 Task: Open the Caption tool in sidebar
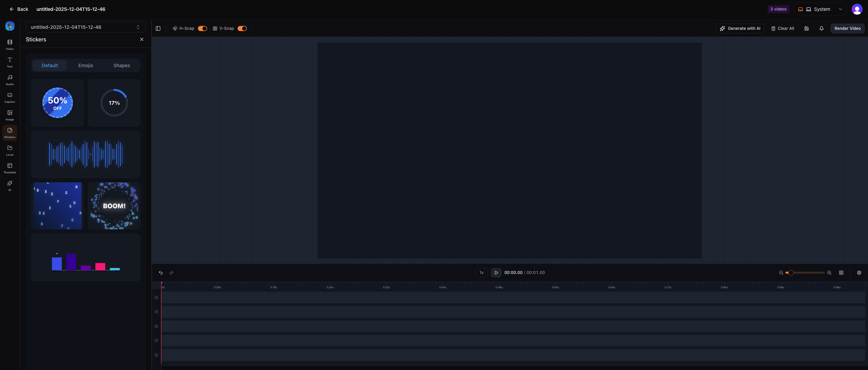coord(9,97)
